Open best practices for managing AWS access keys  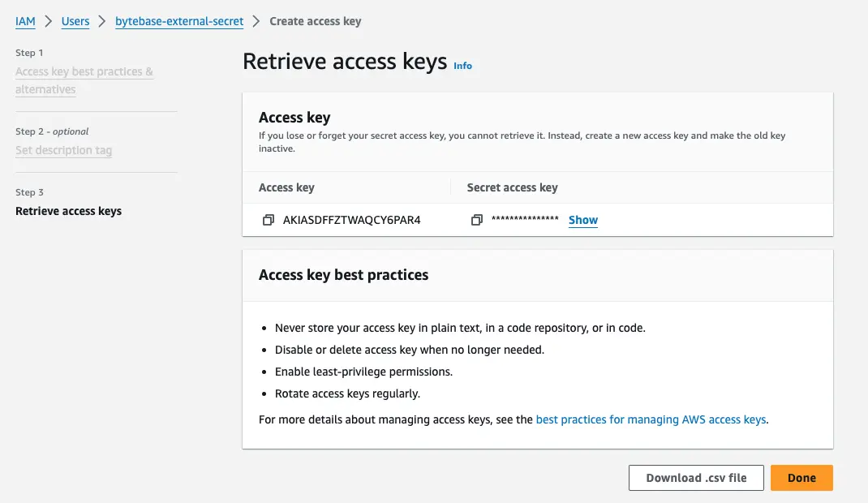651,419
